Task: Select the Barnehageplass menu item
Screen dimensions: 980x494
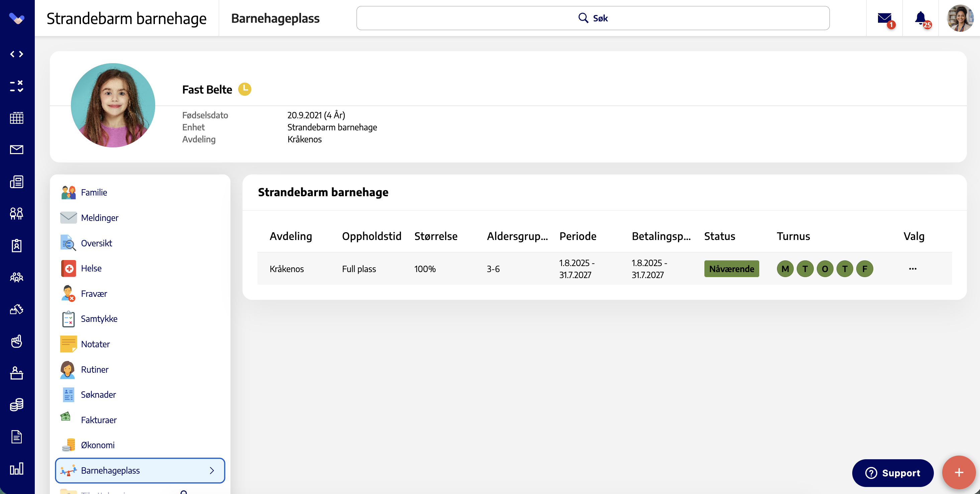Action: [x=140, y=470]
